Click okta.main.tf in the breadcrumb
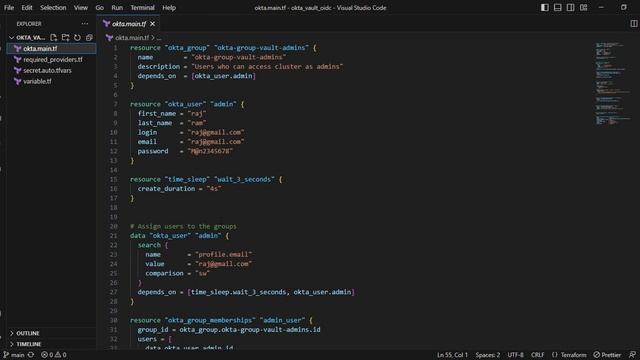 pos(131,38)
